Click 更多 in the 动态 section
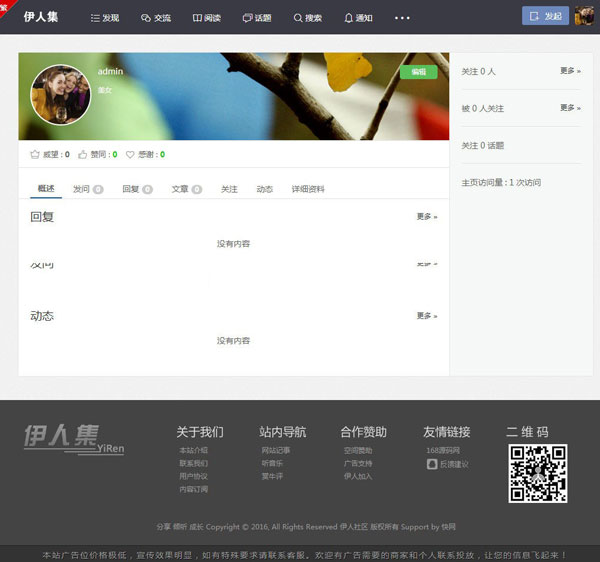 click(427, 316)
